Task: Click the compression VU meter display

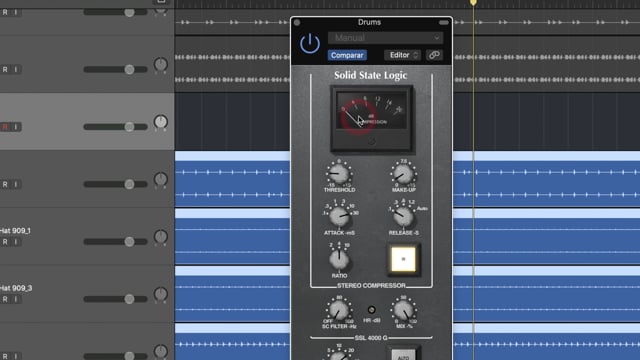Action: [371, 111]
